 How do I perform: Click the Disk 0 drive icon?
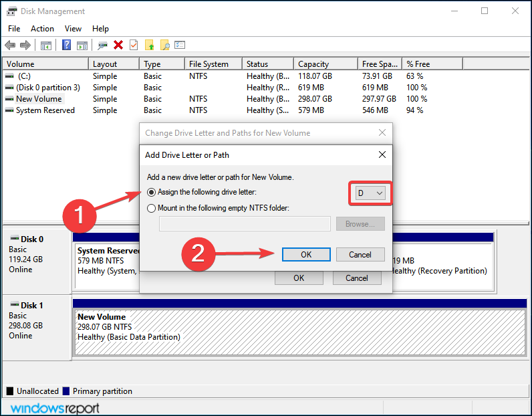[14, 237]
